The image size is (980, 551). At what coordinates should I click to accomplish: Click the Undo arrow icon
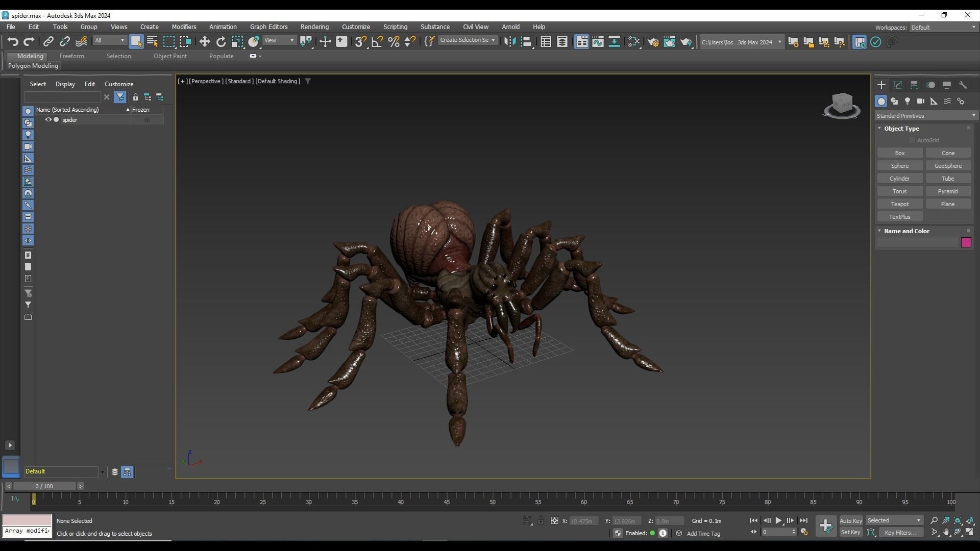(13, 42)
